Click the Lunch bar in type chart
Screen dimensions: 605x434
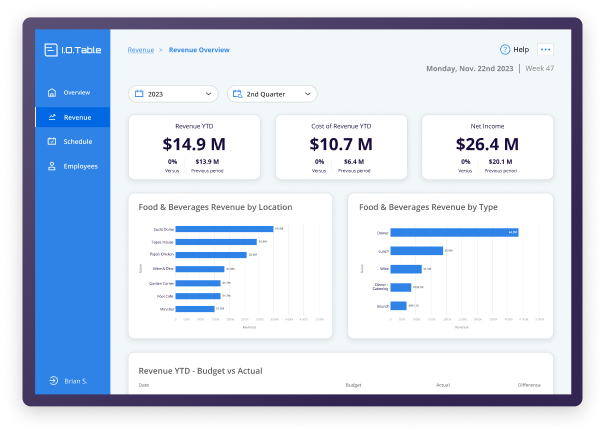[417, 251]
